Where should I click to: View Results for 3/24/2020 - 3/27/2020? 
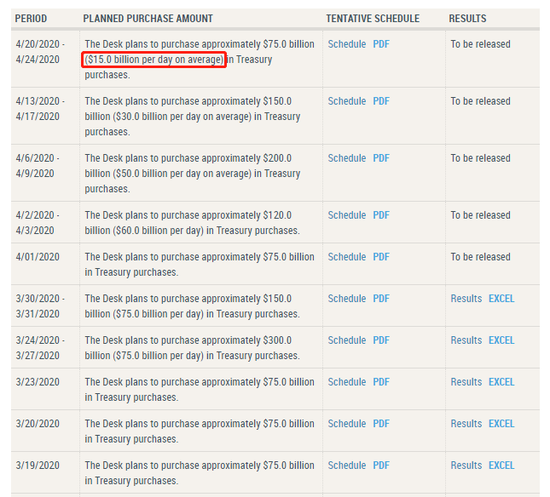pos(466,340)
